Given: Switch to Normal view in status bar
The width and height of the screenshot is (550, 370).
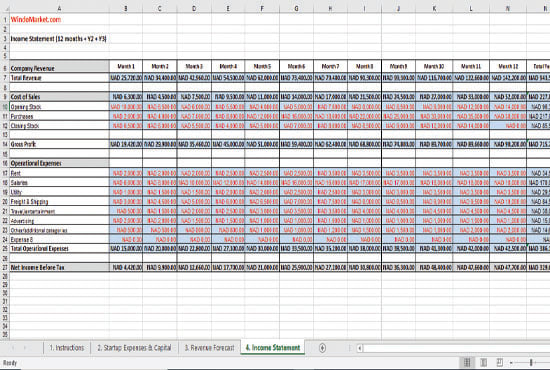Looking at the screenshot, I should (467, 362).
